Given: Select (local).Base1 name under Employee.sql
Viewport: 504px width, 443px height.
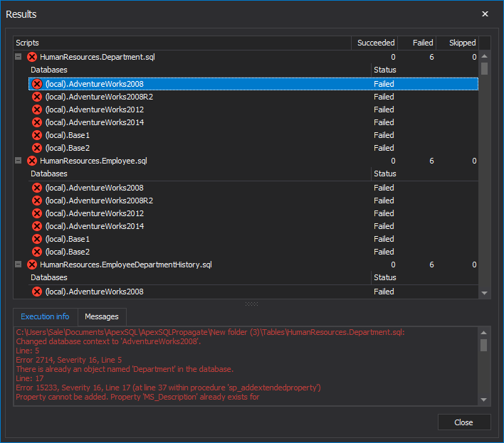Looking at the screenshot, I should 68,239.
